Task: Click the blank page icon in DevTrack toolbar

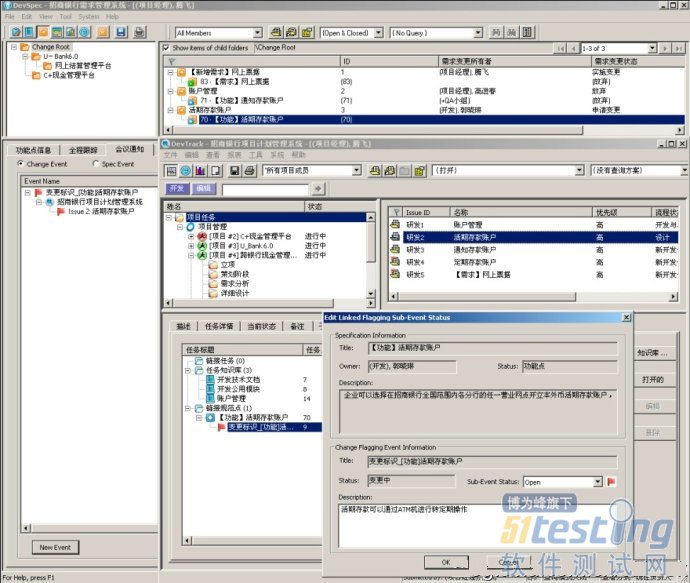Action: click(216, 171)
